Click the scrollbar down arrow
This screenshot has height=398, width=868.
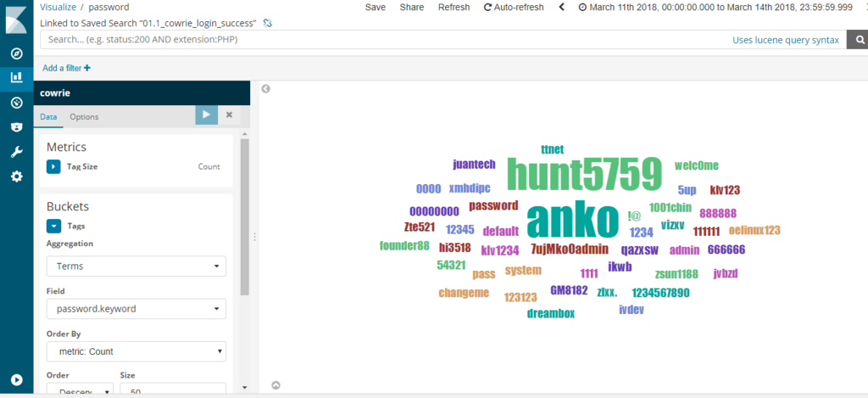[245, 387]
